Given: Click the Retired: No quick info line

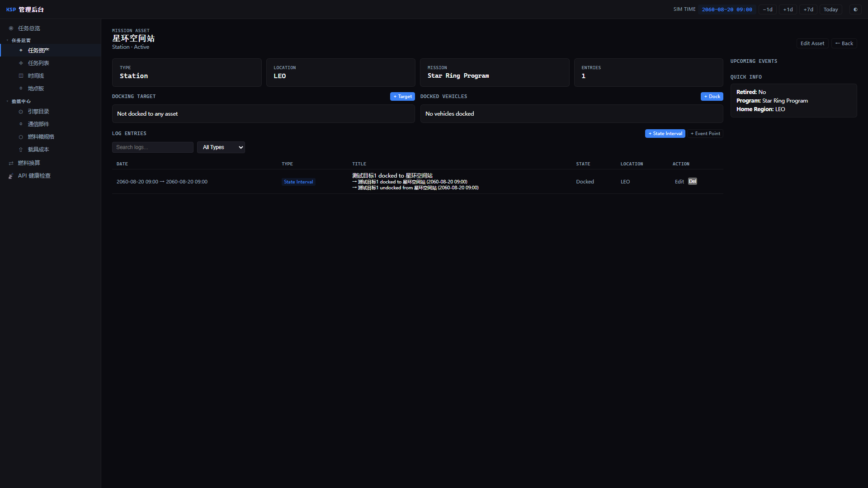Looking at the screenshot, I should (751, 92).
